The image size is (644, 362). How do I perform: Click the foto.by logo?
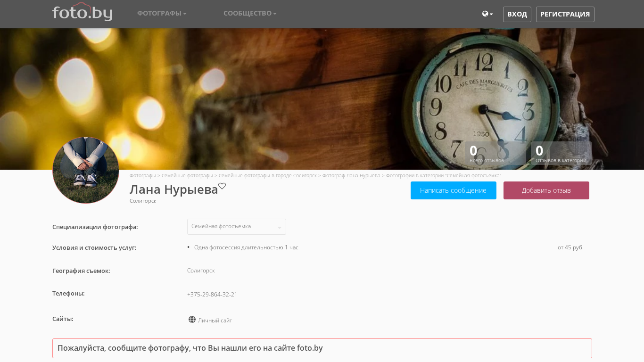(82, 13)
